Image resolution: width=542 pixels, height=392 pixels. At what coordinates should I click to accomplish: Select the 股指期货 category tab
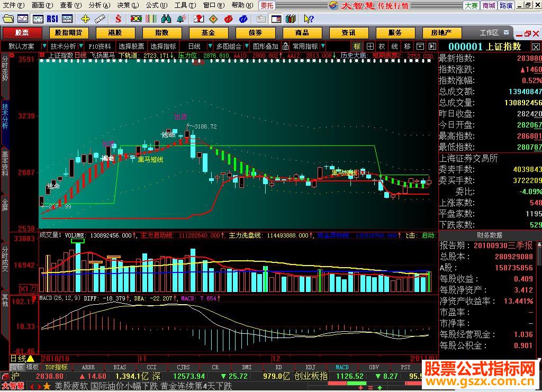(x=69, y=33)
